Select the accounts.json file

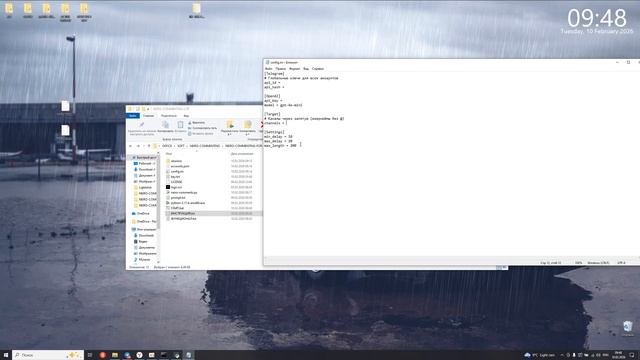tap(180, 166)
